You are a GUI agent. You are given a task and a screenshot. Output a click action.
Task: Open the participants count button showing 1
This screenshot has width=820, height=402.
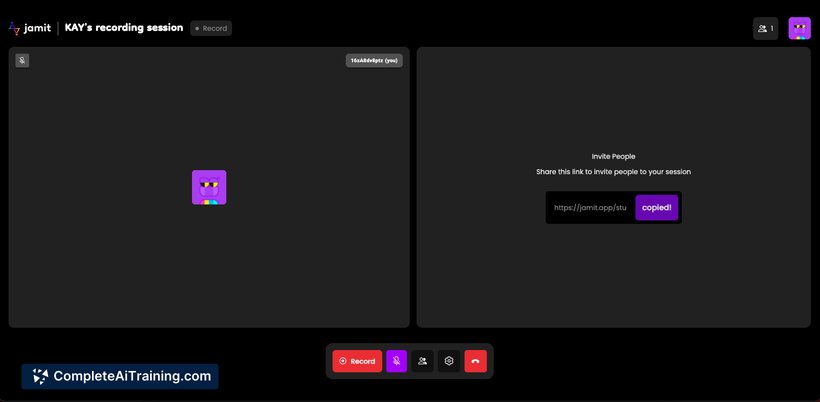[x=765, y=28]
